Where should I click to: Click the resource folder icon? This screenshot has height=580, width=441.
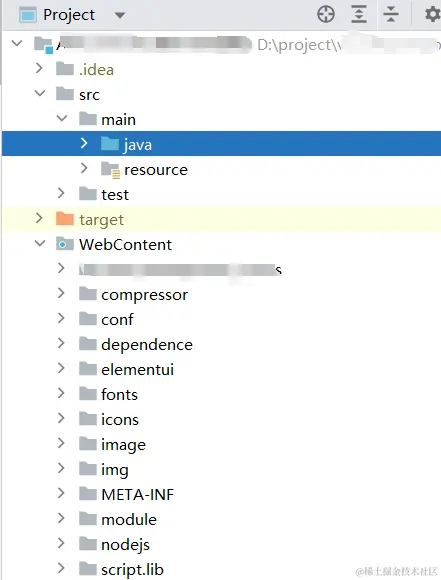click(x=110, y=169)
